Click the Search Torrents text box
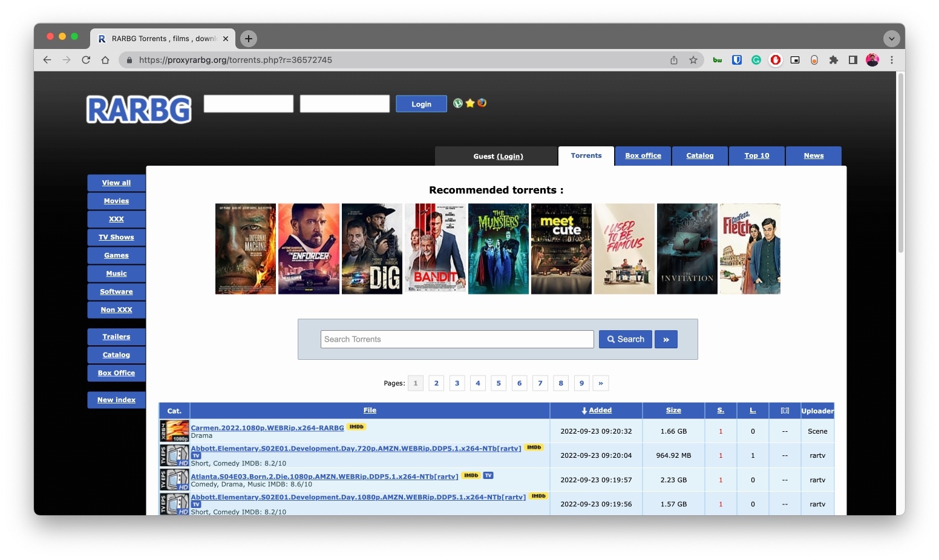The height and width of the screenshot is (560, 939). (x=457, y=339)
